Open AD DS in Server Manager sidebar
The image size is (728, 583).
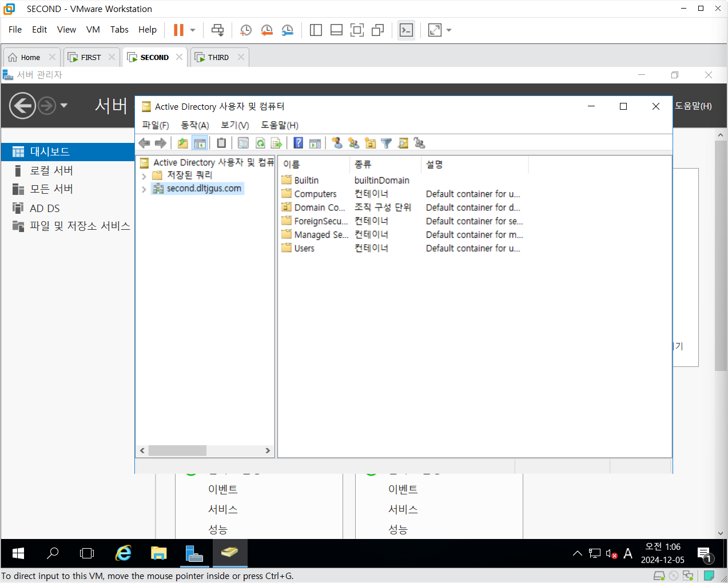point(45,208)
